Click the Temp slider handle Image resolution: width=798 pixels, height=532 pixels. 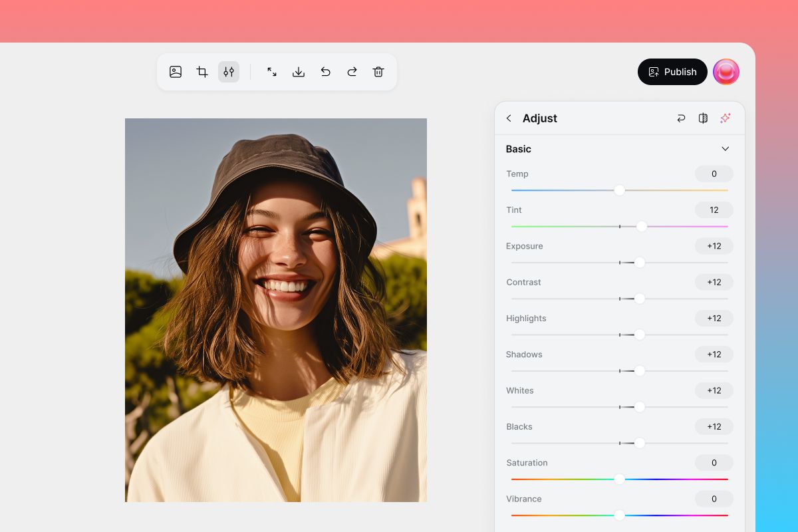pyautogui.click(x=620, y=190)
